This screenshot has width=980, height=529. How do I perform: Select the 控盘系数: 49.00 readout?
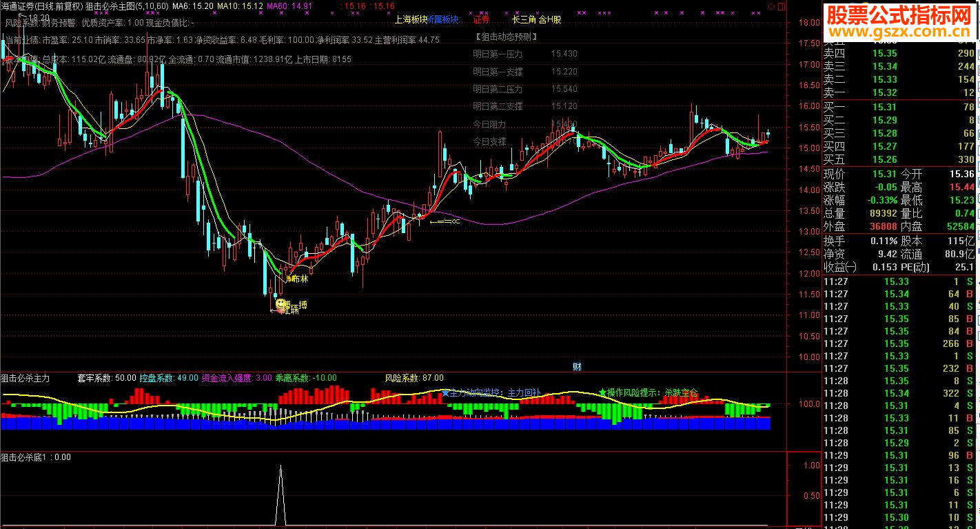click(x=169, y=378)
